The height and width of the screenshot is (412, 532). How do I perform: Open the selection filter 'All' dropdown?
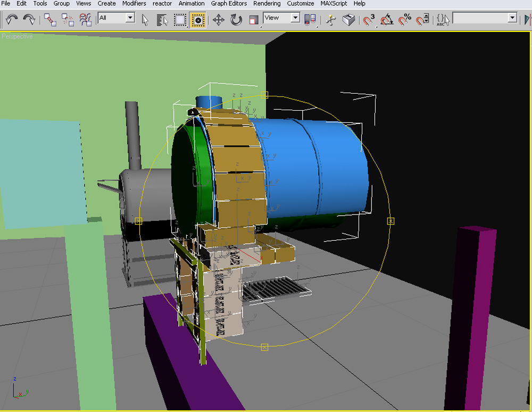pyautogui.click(x=130, y=18)
